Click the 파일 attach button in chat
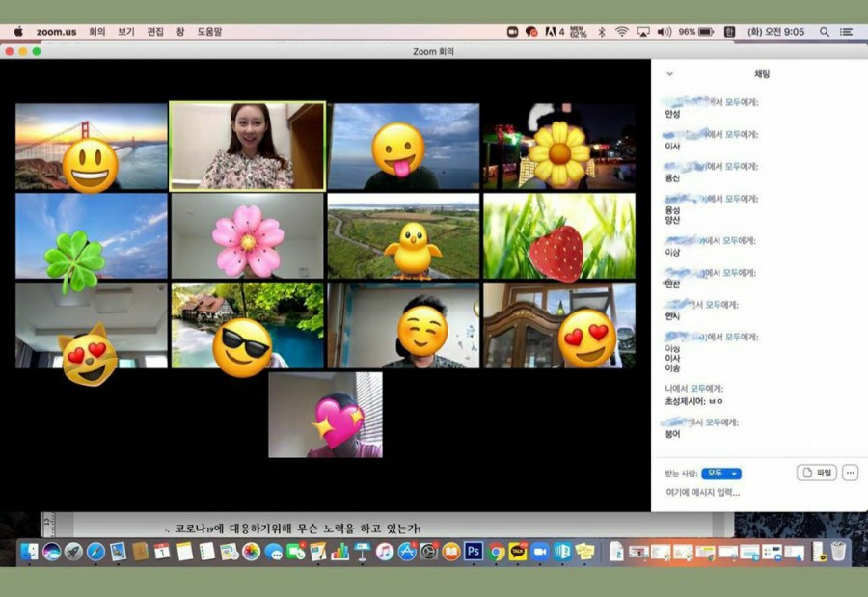 point(817,473)
